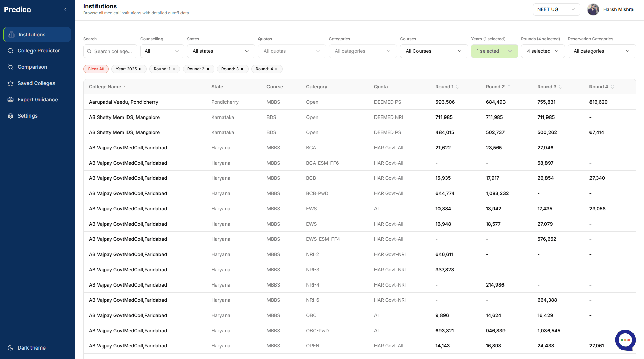Remove the Round: 1 filter chip
This screenshot has height=359, width=644.
tap(174, 69)
